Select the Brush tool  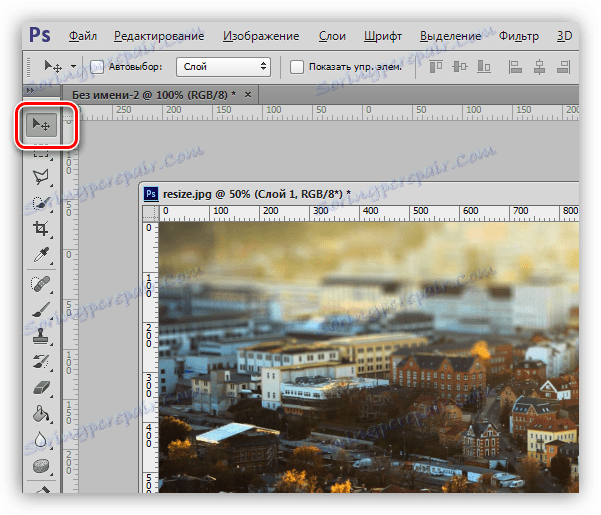click(x=41, y=310)
